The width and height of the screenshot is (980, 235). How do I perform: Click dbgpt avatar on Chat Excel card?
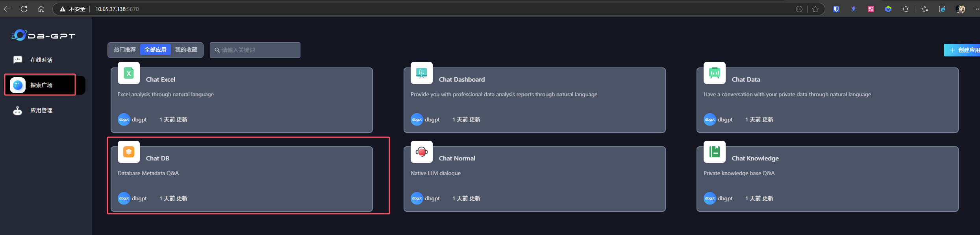point(124,119)
